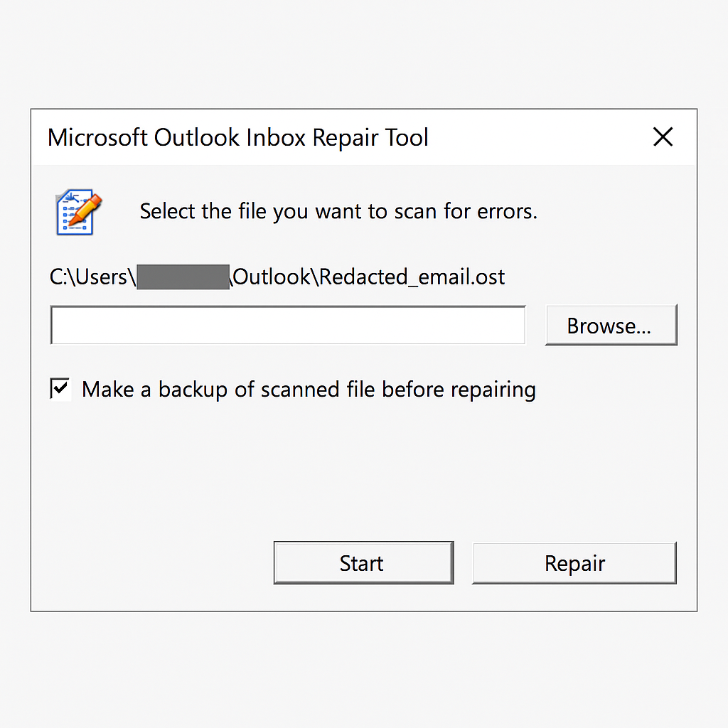Click the Repair button
This screenshot has width=728, height=728.
[574, 563]
